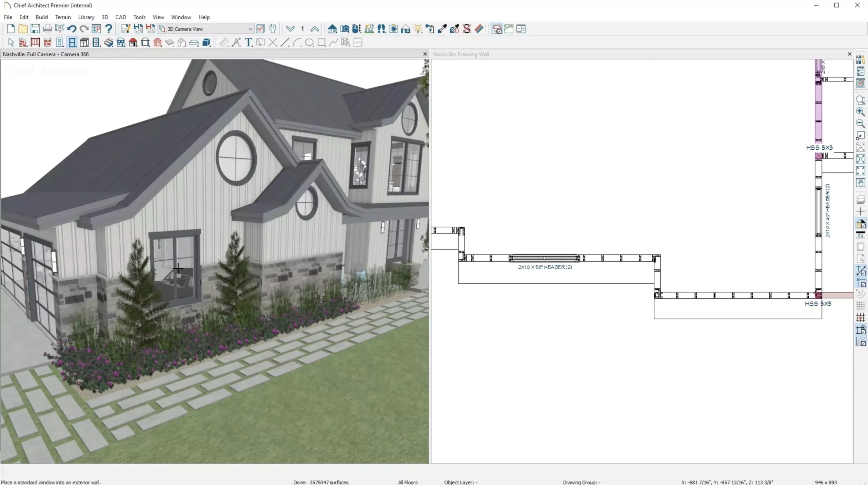
Task: Select the Railing and fencing tool
Action: [35, 42]
